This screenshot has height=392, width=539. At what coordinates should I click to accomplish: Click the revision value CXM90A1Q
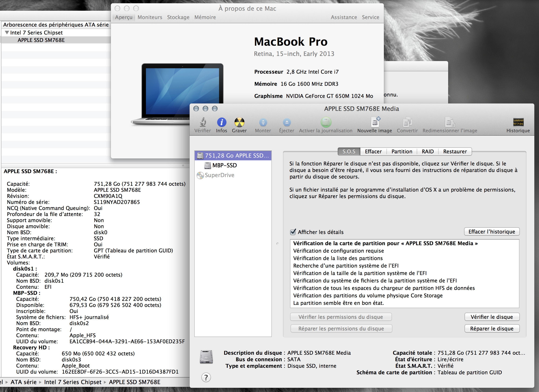(108, 196)
